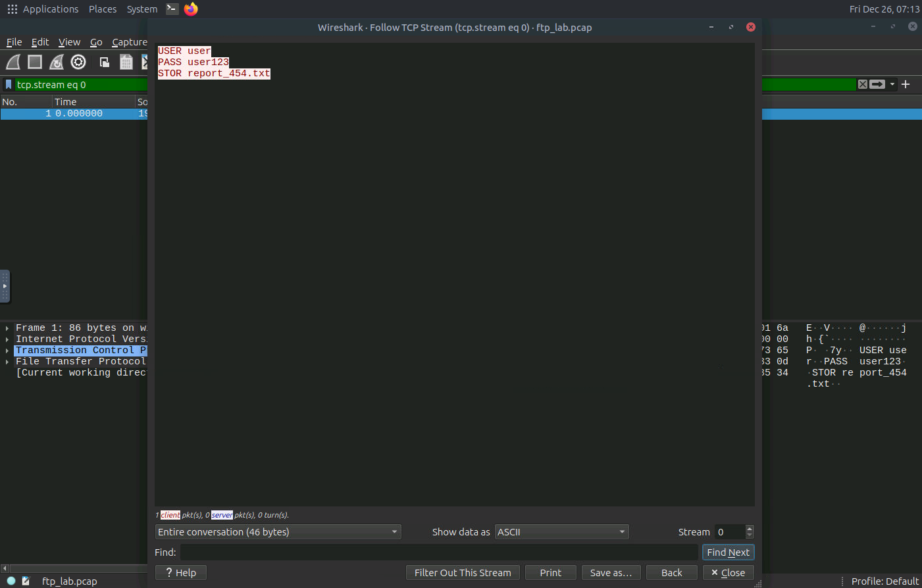This screenshot has width=922, height=588.
Task: Sort by the No. column header
Action: point(26,101)
